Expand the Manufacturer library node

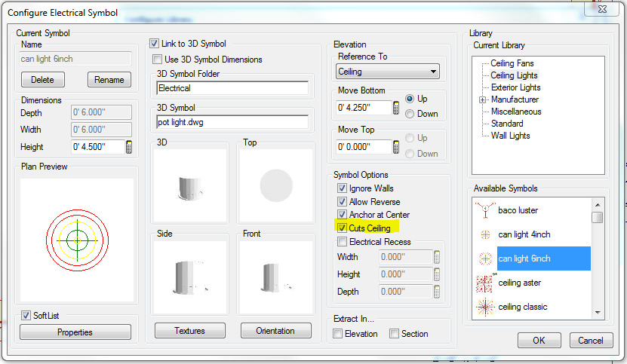(x=483, y=100)
